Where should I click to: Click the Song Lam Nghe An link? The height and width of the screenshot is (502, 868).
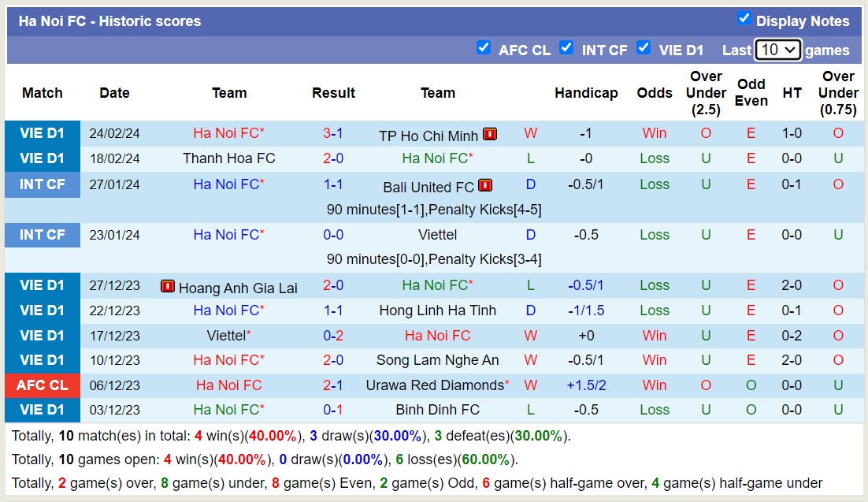[438, 360]
